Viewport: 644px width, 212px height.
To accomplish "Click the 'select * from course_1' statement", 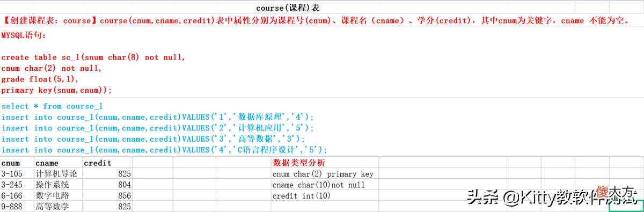I will click(52, 106).
